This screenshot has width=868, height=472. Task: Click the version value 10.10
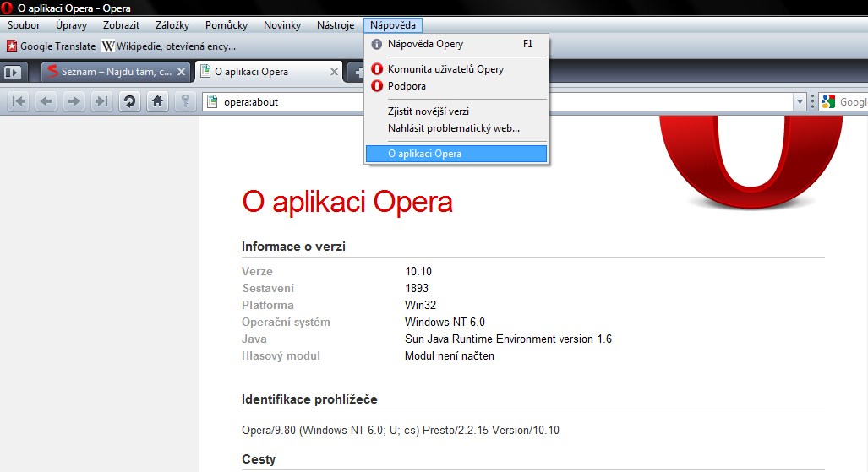tap(418, 272)
